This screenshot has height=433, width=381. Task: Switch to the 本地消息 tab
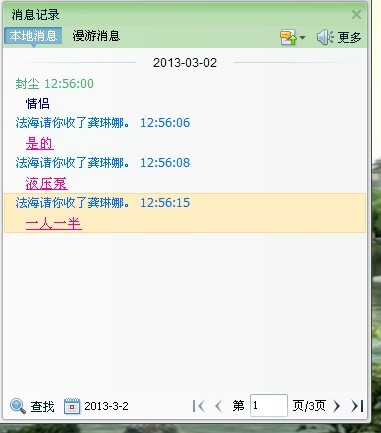pos(33,36)
